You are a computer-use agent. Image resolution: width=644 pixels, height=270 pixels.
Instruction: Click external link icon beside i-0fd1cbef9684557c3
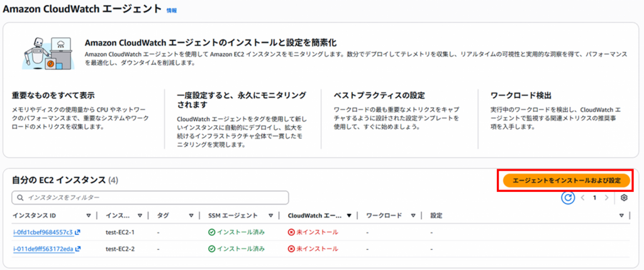point(78,232)
